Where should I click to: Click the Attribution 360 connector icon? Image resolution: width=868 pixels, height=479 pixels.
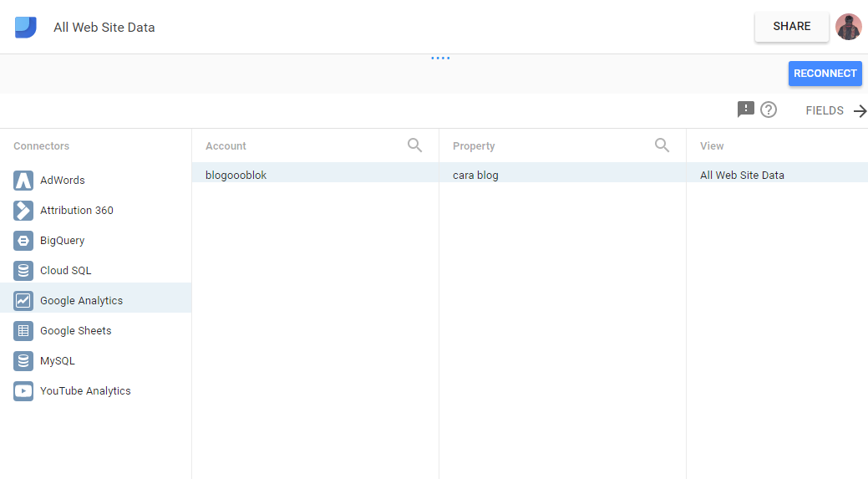23,211
